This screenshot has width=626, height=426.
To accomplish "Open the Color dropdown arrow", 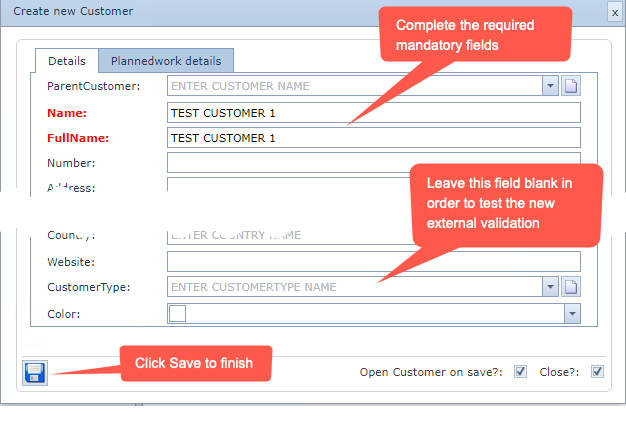I will tap(571, 314).
